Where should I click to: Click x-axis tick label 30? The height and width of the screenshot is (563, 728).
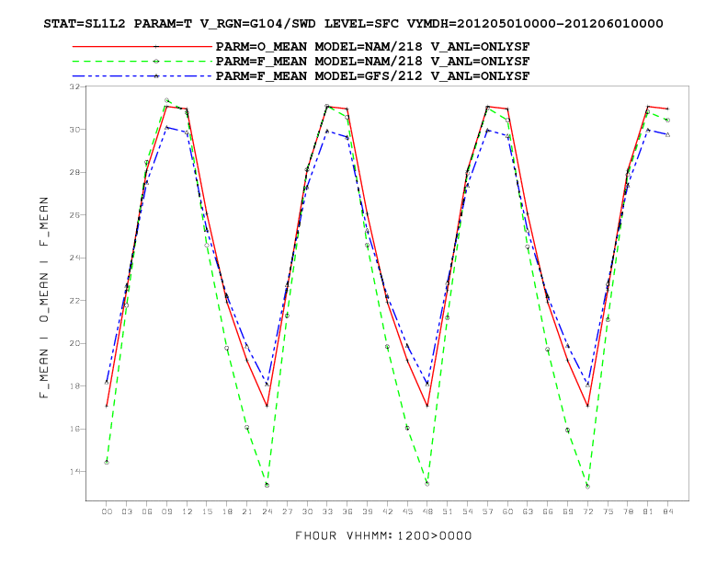coord(307,511)
